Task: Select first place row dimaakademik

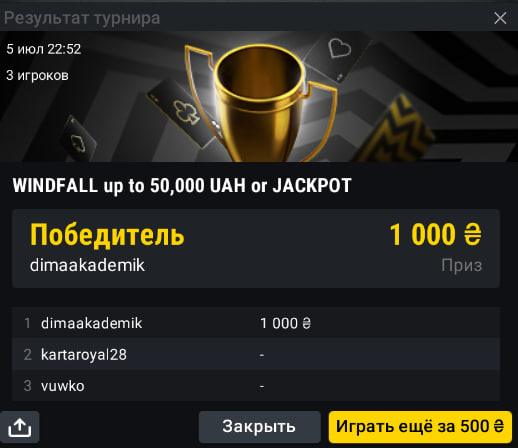Action: [x=256, y=323]
